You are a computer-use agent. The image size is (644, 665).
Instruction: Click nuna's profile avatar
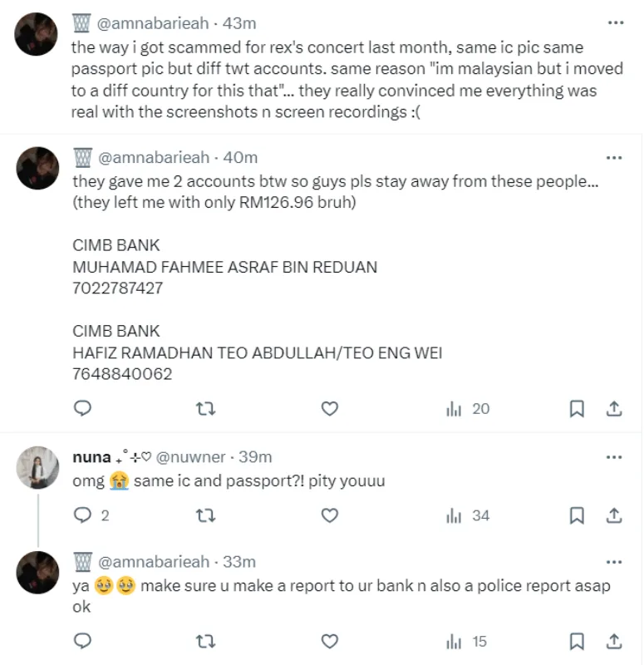click(x=37, y=473)
